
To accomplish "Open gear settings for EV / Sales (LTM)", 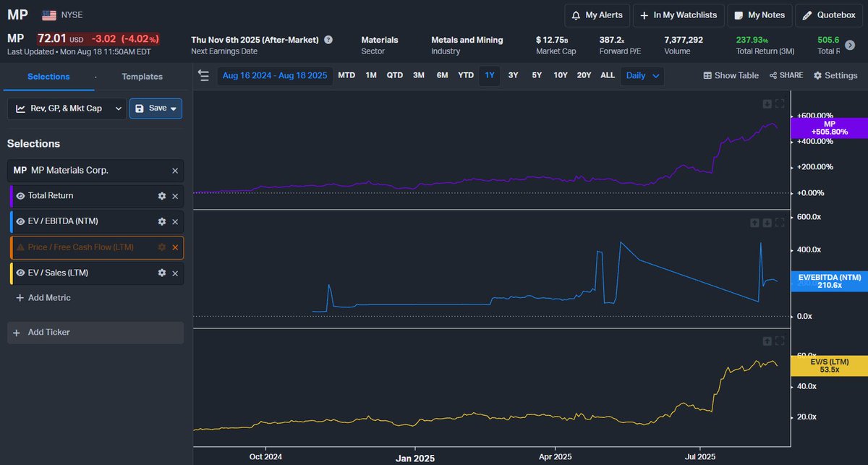I will click(162, 273).
